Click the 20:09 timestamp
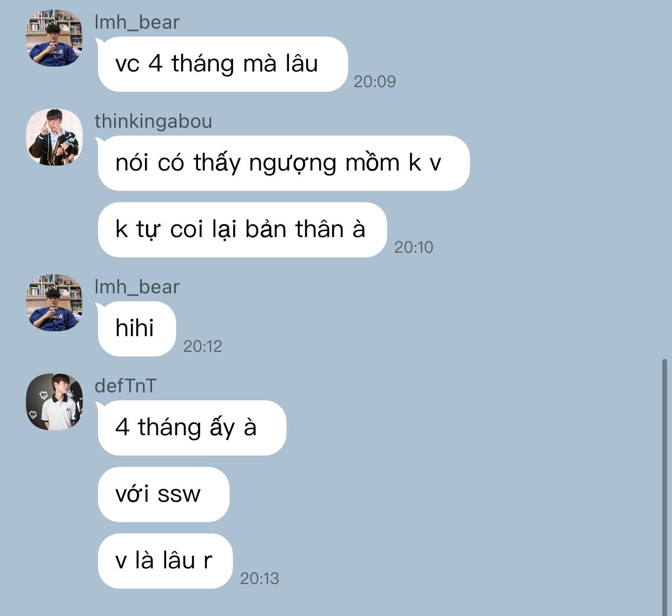The image size is (672, 616). pos(375,82)
